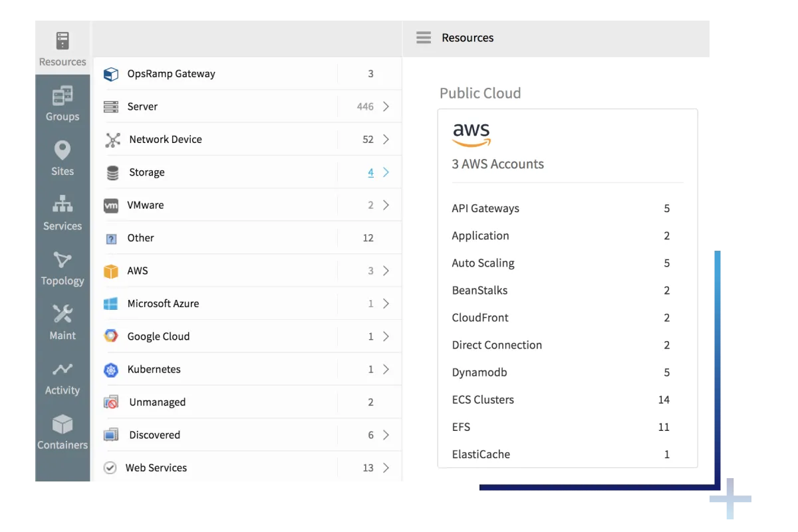Click the Microsoft Azure windows icon
This screenshot has width=798, height=532.
111,304
